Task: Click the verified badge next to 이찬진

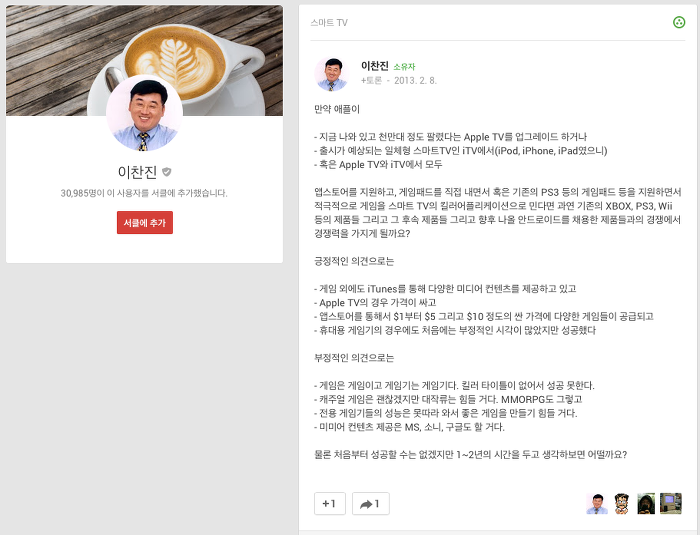Action: tap(167, 172)
